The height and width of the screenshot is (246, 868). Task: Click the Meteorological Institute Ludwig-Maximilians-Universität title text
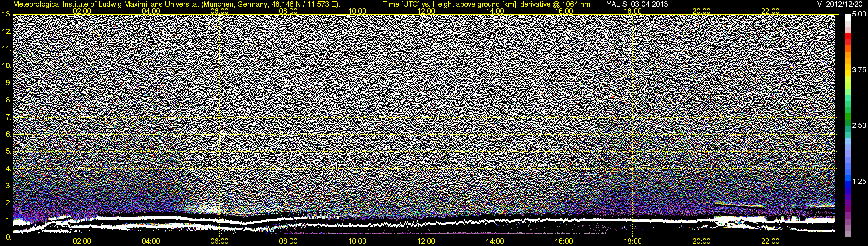(x=176, y=4)
